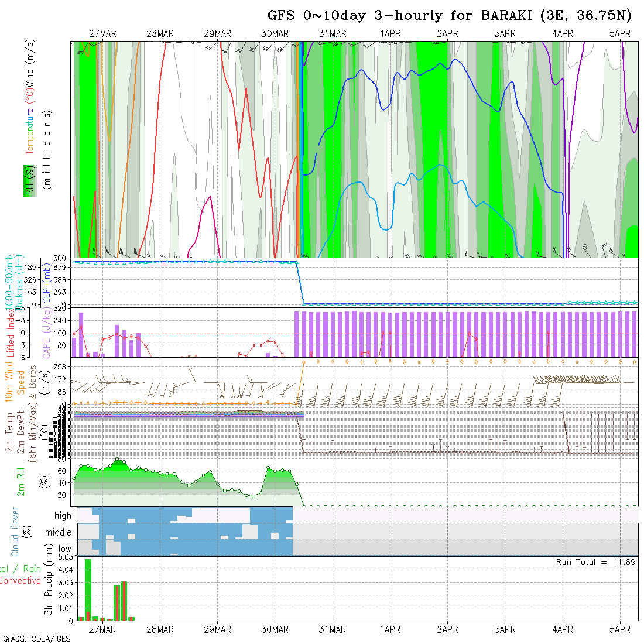Select the low cloud cover row label
The image size is (644, 644).
(65, 549)
